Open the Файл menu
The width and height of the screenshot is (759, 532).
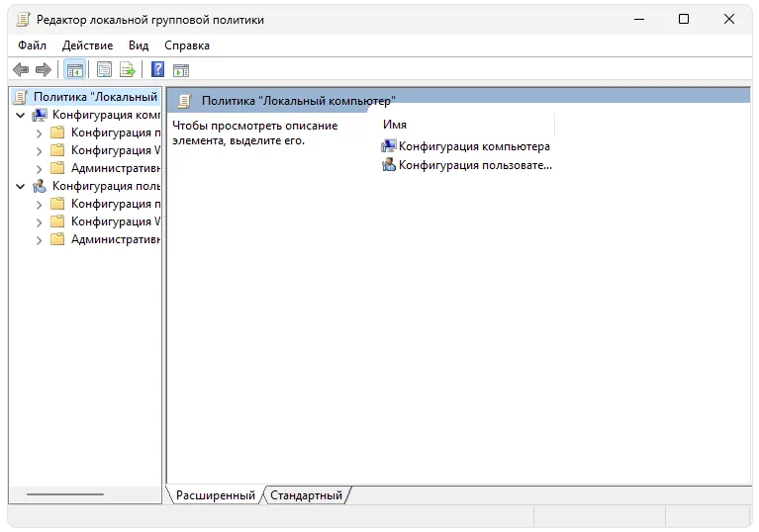point(32,45)
